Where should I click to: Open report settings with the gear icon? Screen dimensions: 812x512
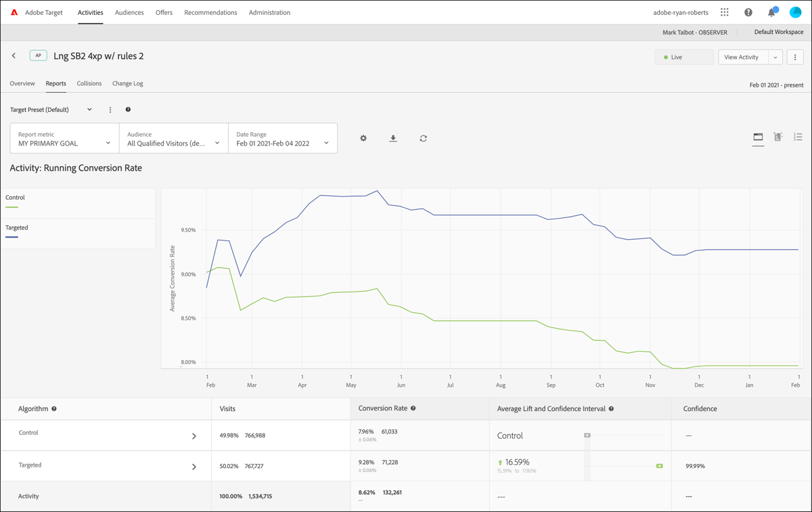click(363, 138)
